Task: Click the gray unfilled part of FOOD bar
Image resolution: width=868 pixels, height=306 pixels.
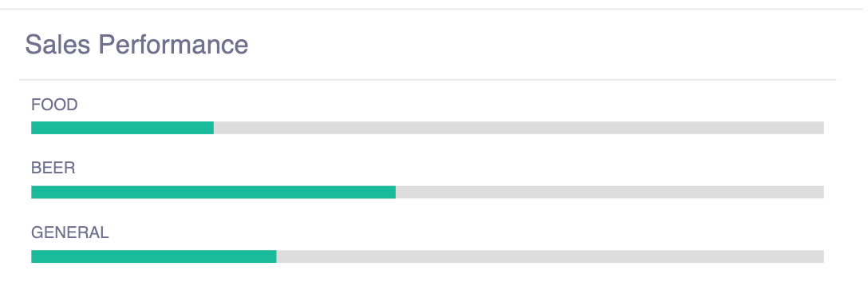Action: coord(519,128)
